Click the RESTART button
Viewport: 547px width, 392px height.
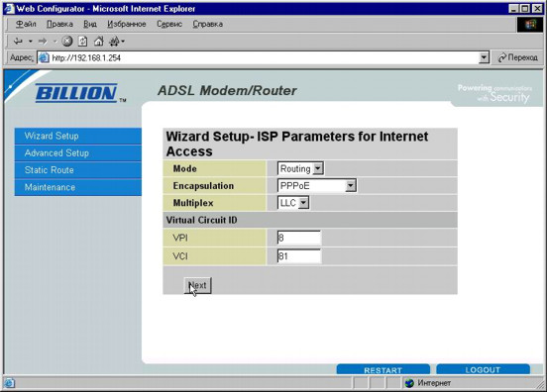click(x=383, y=369)
